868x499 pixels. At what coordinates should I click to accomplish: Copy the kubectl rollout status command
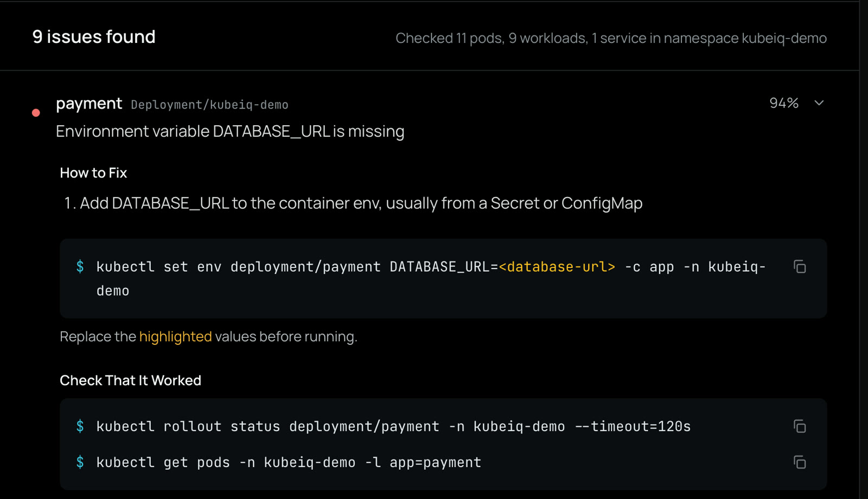(800, 426)
